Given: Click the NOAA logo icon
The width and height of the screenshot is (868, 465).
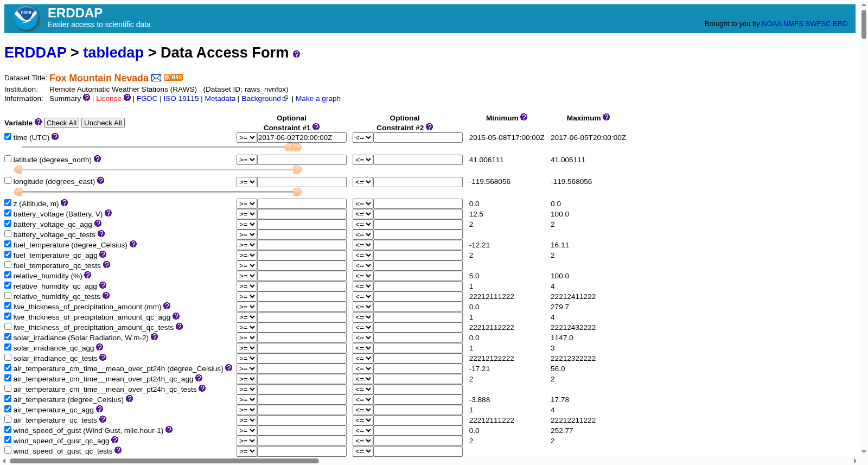Looking at the screenshot, I should click(26, 18).
